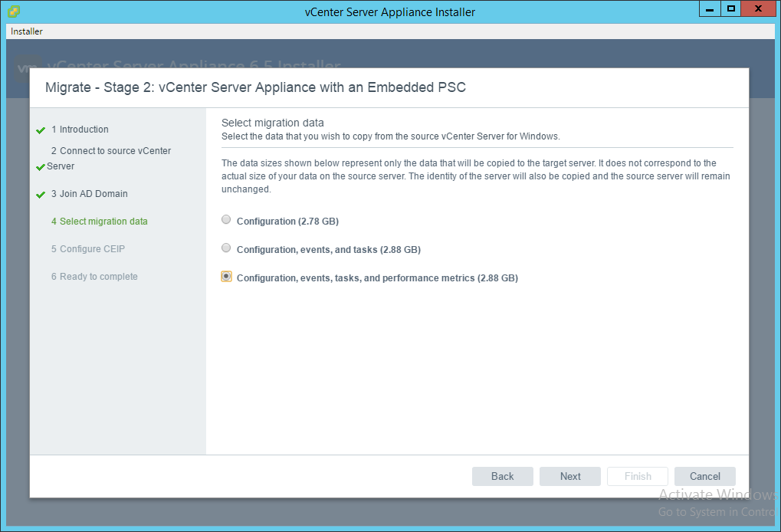Close the vCenter Server Appliance Installer window
This screenshot has height=532, width=781.
758,9
